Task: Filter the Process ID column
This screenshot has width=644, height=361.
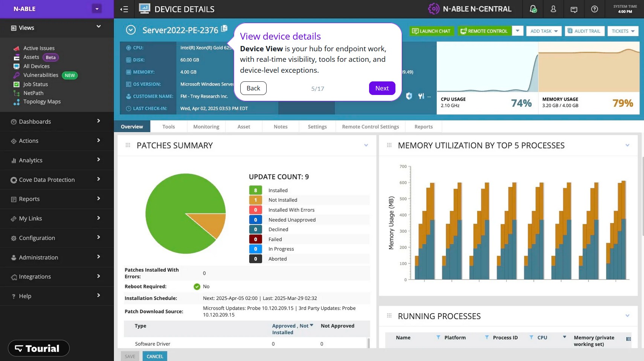Action: coord(531,337)
